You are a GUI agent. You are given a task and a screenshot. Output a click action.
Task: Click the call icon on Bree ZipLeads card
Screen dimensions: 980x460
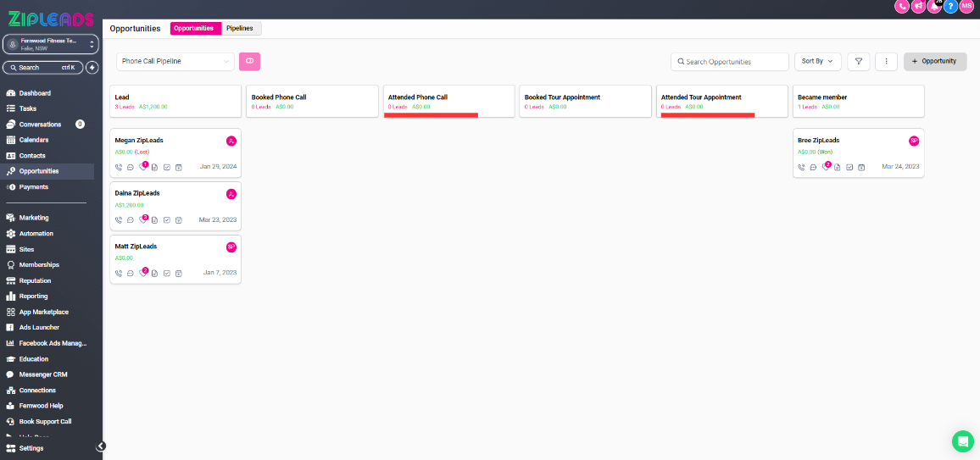802,167
